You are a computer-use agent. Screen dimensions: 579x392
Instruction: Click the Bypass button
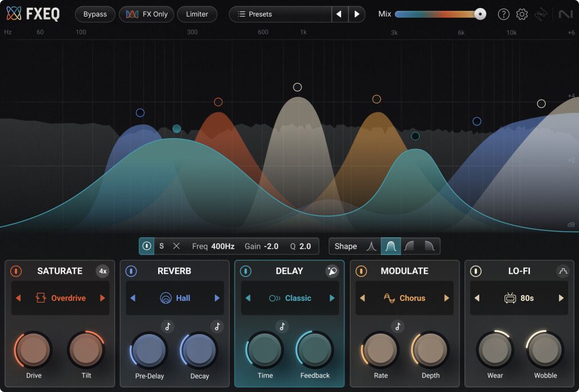click(95, 14)
